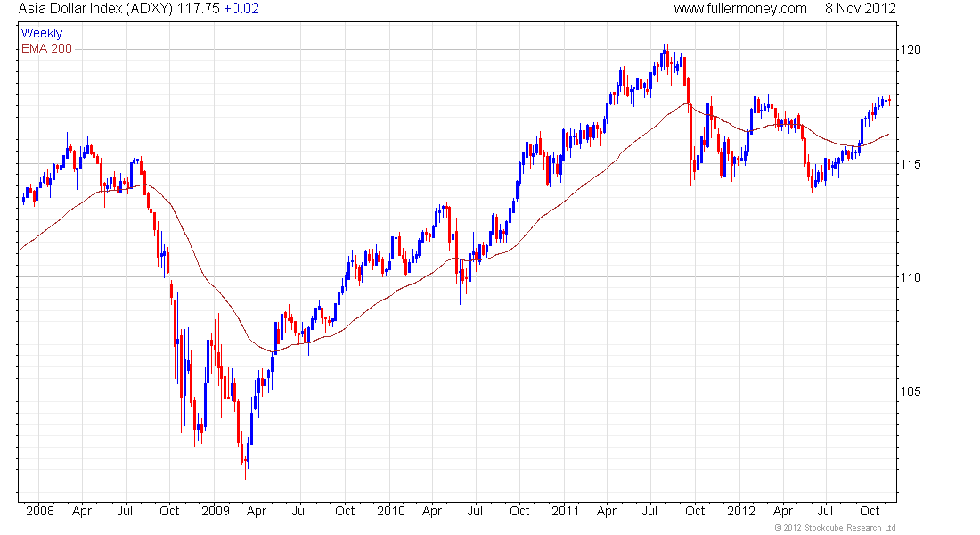Click the Weekly timeframe label
The height and width of the screenshot is (535, 980).
tap(42, 33)
